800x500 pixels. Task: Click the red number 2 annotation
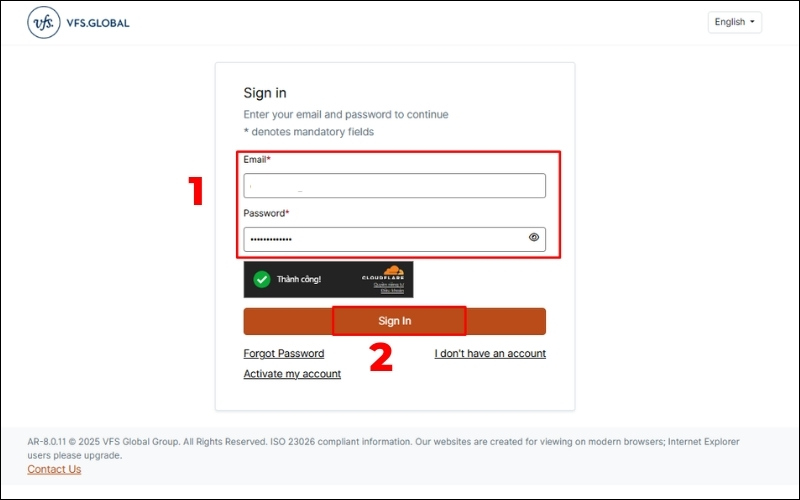(x=381, y=357)
